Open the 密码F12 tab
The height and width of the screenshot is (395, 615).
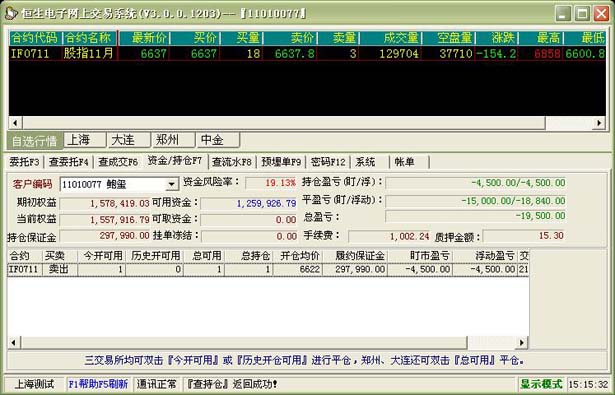tap(328, 162)
